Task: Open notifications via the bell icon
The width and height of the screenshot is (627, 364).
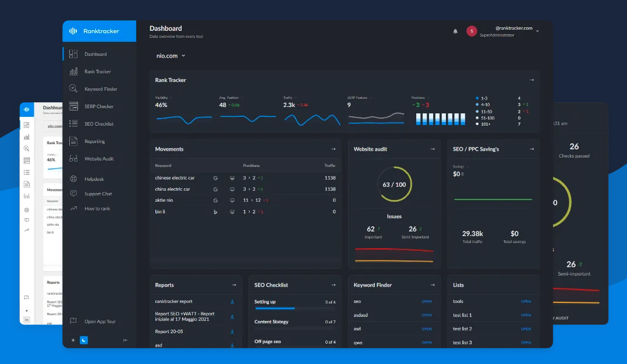Action: [x=455, y=31]
